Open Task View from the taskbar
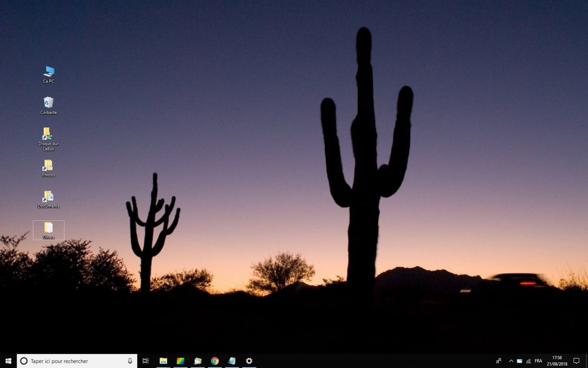Image resolution: width=588 pixels, height=368 pixels. 146,361
